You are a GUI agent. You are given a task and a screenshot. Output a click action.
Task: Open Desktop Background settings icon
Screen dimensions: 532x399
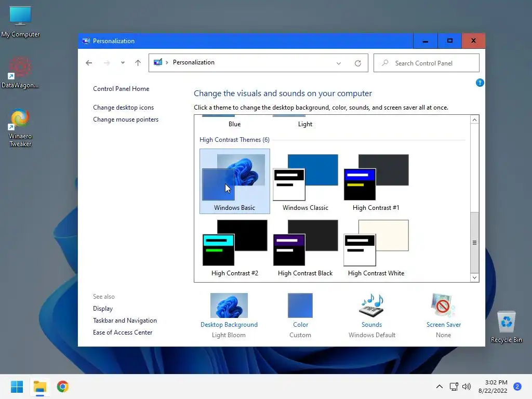(229, 305)
